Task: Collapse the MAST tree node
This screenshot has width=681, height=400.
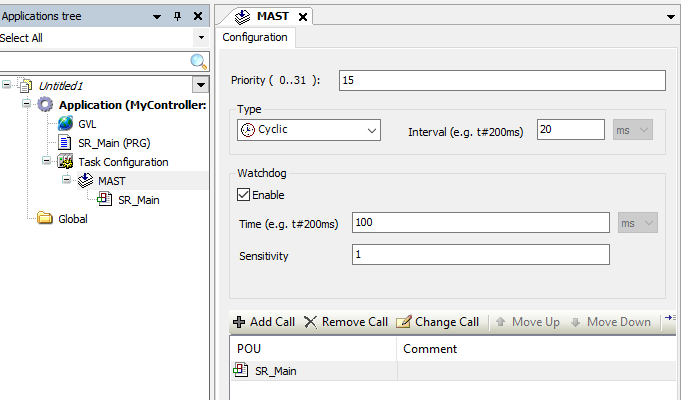Action: pos(66,181)
